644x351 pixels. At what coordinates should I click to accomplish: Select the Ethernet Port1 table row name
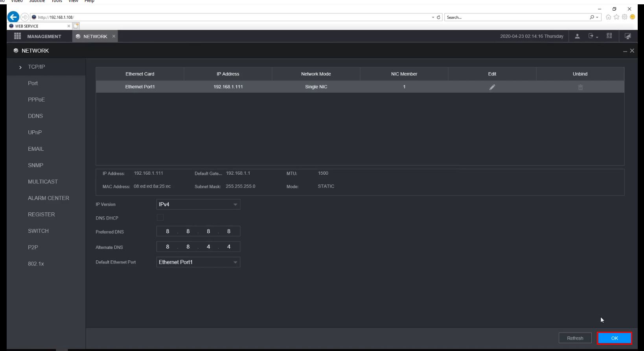click(x=140, y=87)
